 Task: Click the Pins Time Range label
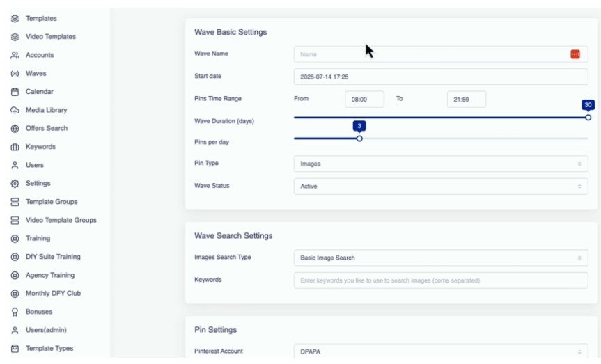coord(218,99)
